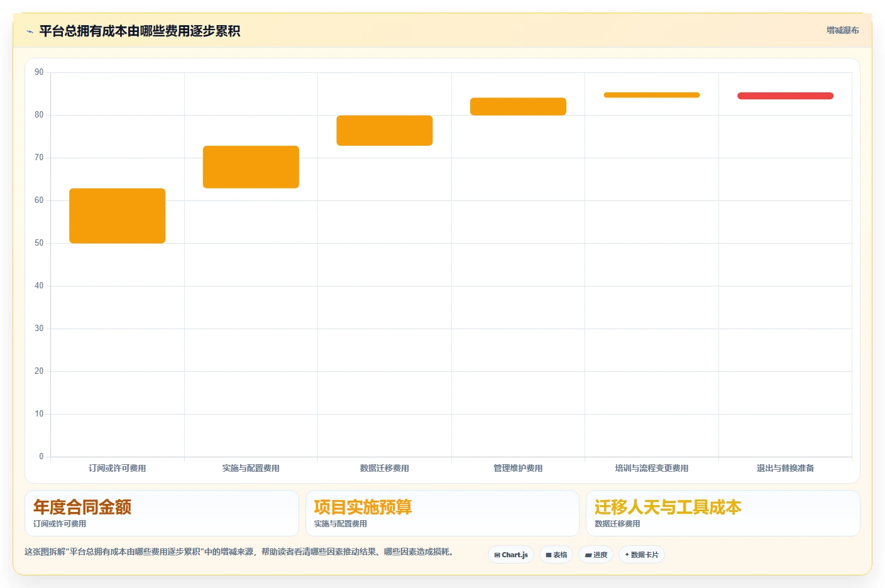Open the 年度合同金额 data card

(162, 513)
